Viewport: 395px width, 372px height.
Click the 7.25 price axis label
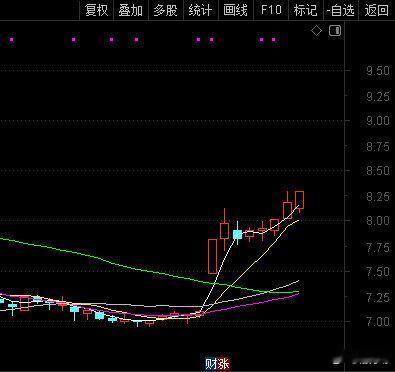tap(378, 297)
